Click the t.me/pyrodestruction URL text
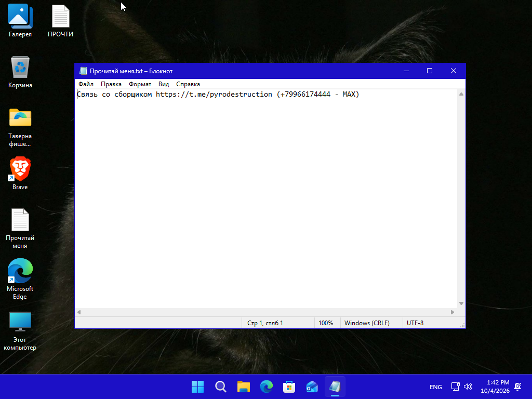The image size is (532, 399). pos(214,95)
